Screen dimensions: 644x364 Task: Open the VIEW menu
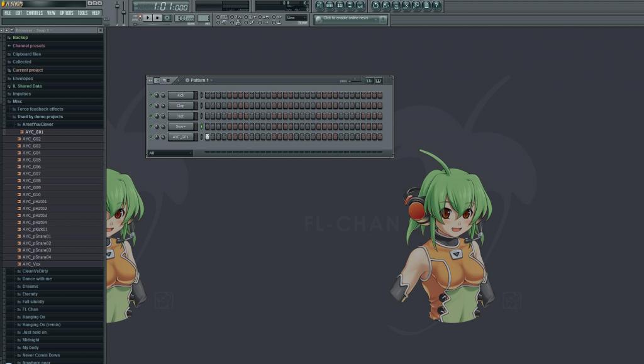point(52,13)
